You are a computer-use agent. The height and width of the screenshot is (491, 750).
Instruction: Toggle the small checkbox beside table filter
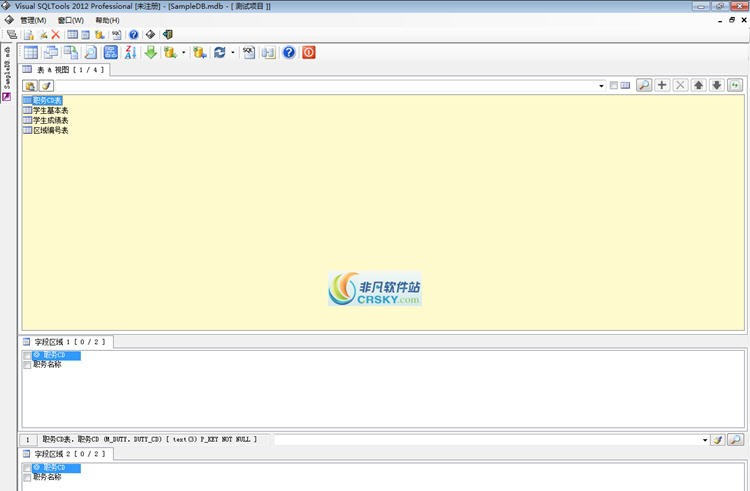point(614,86)
